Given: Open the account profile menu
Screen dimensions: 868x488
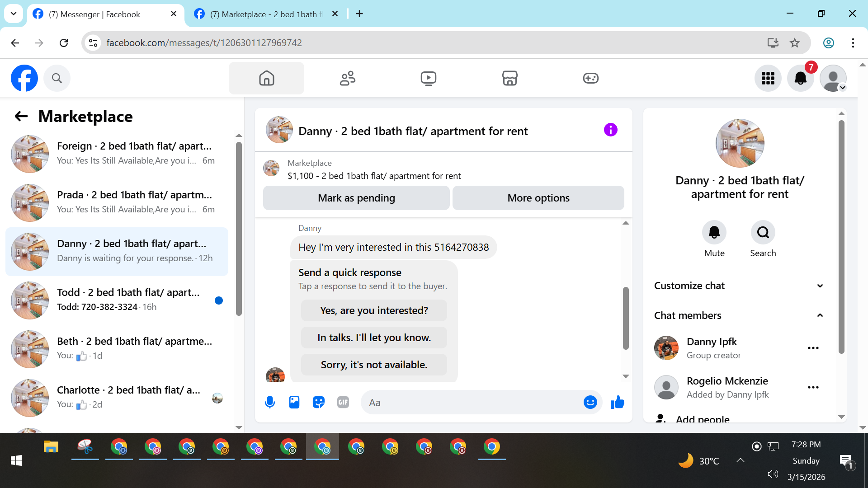Looking at the screenshot, I should 833,78.
